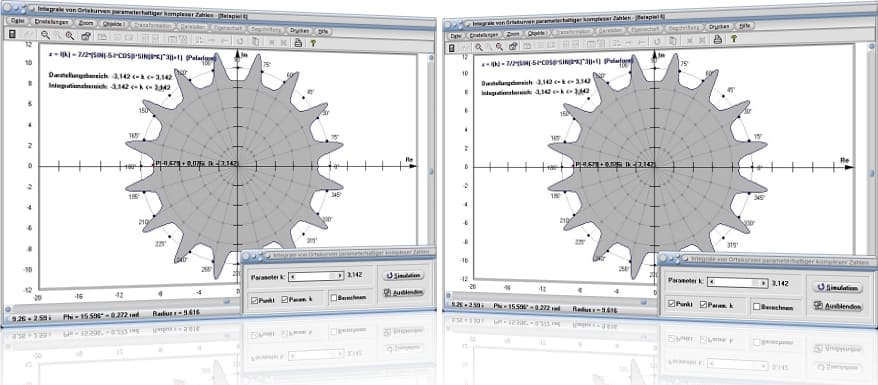Click Radius r = 9,616 status text, left window
This screenshot has height=385, width=878.
coord(176,314)
